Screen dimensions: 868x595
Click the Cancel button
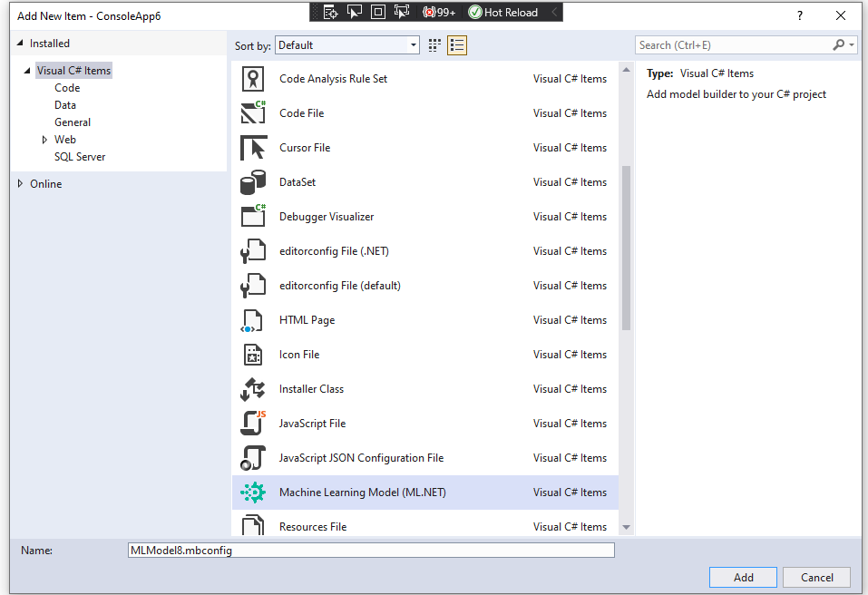click(815, 577)
